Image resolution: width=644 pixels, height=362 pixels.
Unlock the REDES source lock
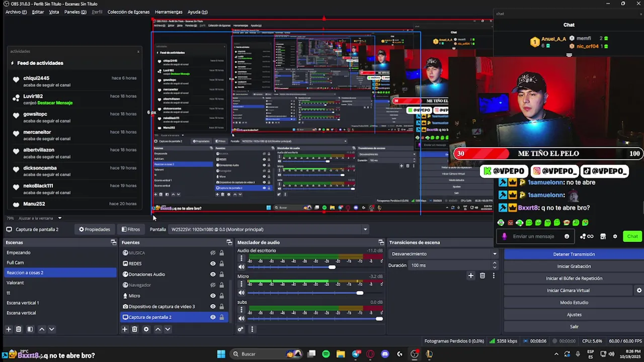(x=221, y=263)
